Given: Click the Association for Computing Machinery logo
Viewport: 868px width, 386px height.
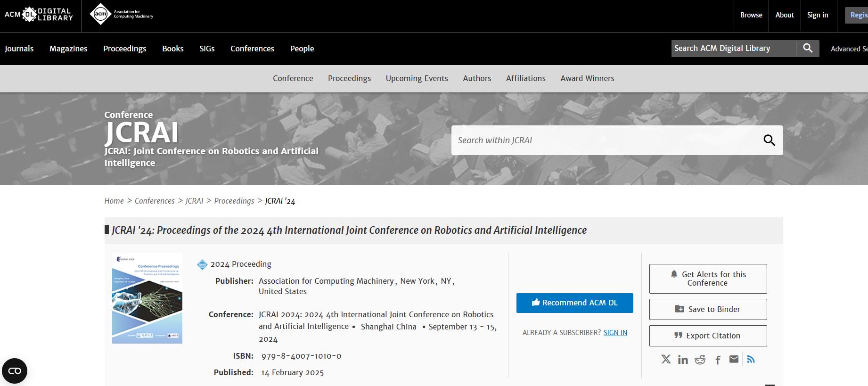Looking at the screenshot, I should click(x=122, y=14).
